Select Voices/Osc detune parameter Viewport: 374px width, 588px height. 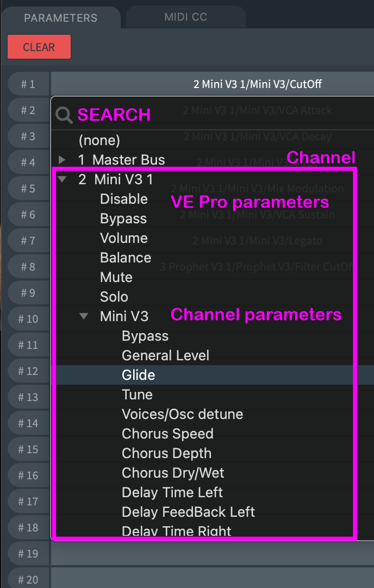[x=182, y=414]
